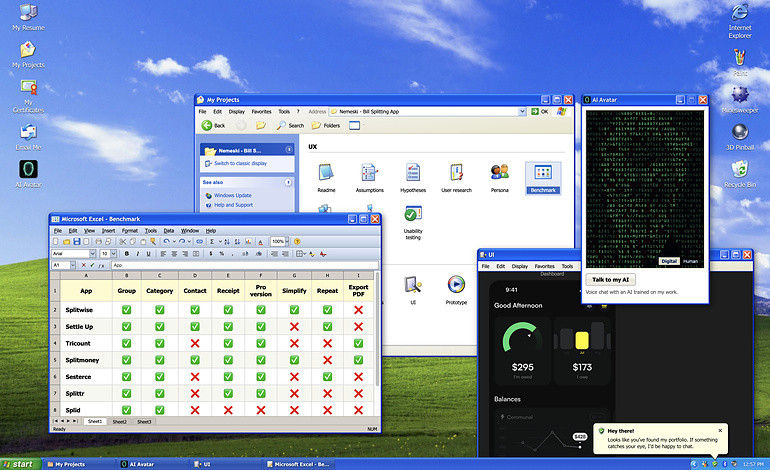Image resolution: width=770 pixels, height=470 pixels.
Task: Select the Cut scissors icon in Excel
Action: [x=122, y=242]
